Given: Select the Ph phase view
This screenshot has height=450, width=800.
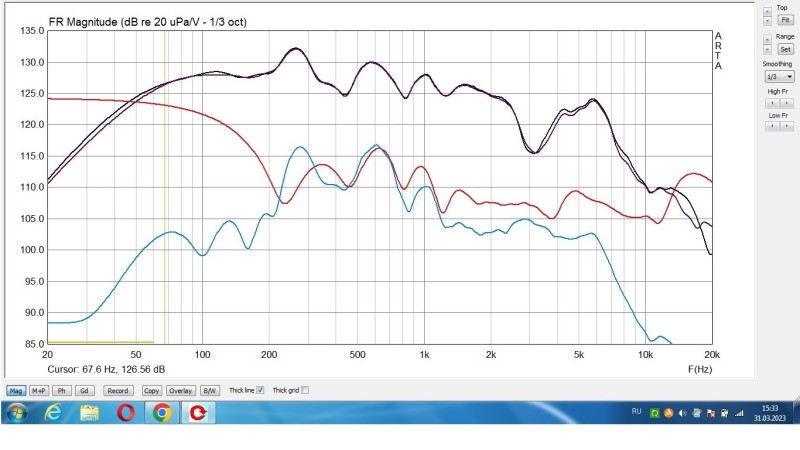Looking at the screenshot, I should pos(62,391).
